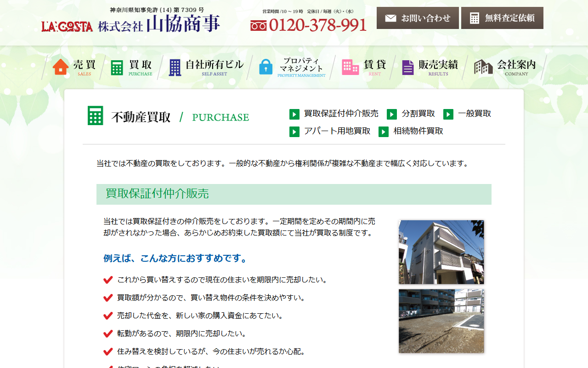Click the 売却した代金を、新しい家の購入資金にあてたい。 line
Screen dimensions: 588x368
click(x=200, y=316)
